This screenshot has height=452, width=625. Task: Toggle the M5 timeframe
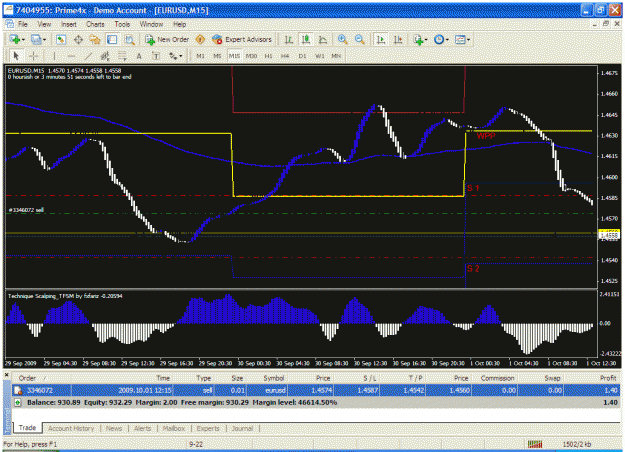point(217,56)
